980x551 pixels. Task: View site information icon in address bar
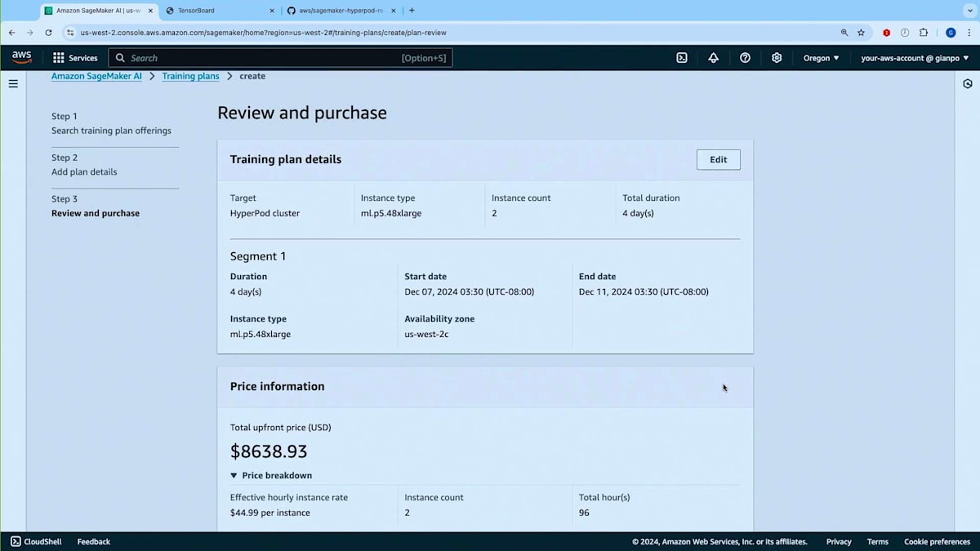tap(70, 33)
